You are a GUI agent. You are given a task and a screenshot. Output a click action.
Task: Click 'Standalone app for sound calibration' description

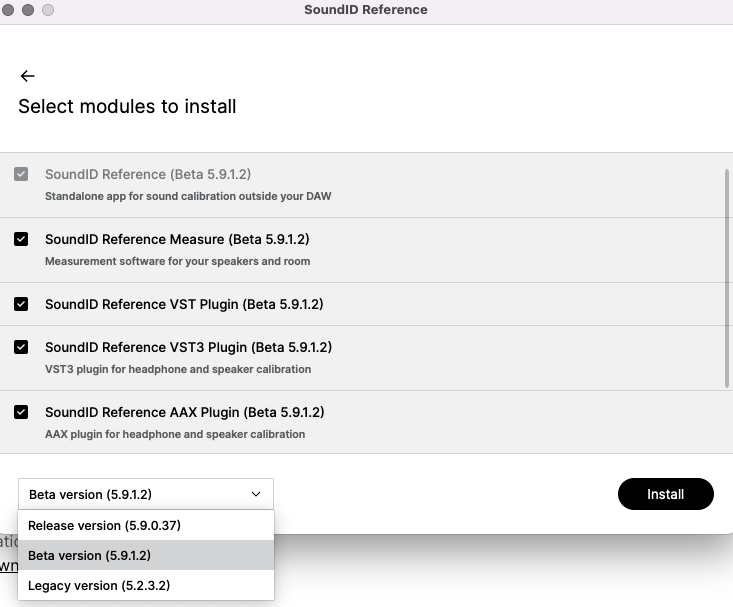point(188,196)
